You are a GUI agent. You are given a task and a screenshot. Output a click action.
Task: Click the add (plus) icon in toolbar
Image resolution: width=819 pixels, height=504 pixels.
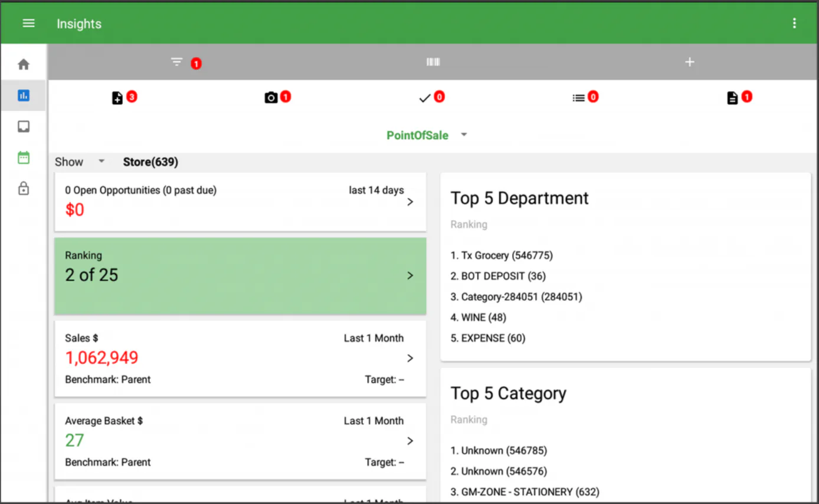[x=689, y=61]
